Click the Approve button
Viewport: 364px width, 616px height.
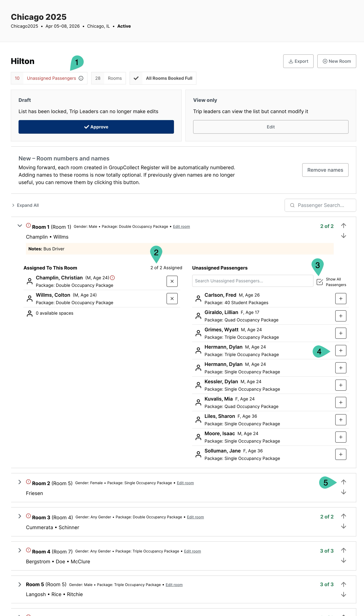coord(96,127)
